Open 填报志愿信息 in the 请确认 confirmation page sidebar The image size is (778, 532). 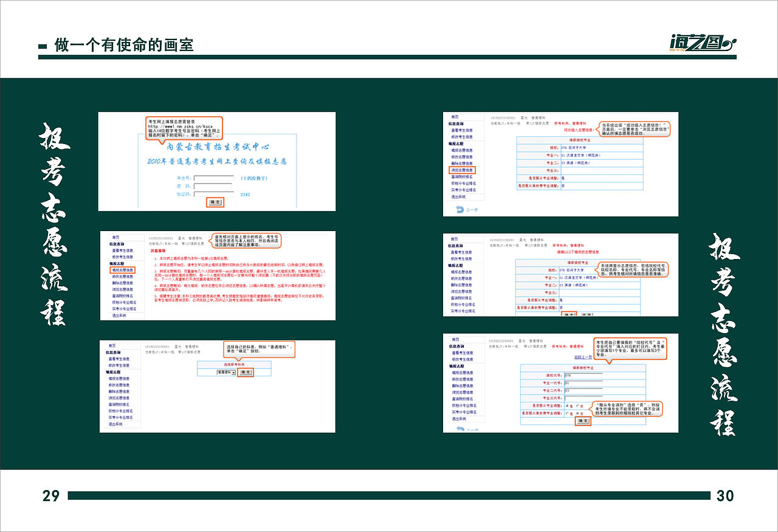click(461, 272)
